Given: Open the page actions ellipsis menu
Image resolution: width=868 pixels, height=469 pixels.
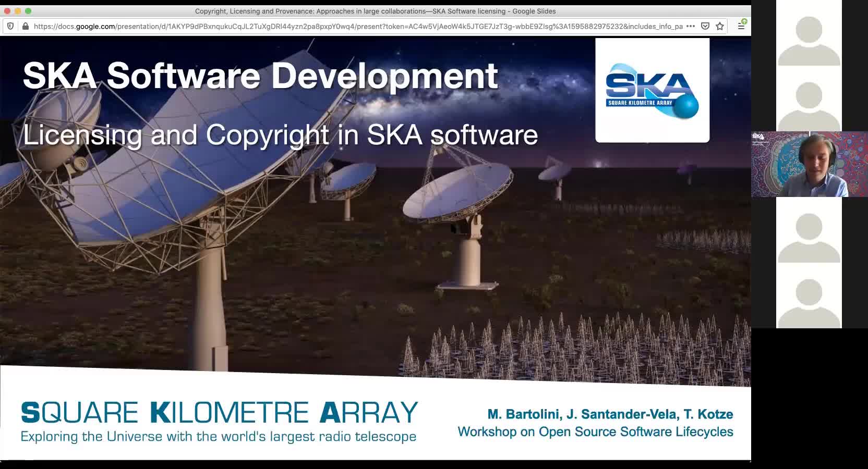Looking at the screenshot, I should (x=691, y=25).
